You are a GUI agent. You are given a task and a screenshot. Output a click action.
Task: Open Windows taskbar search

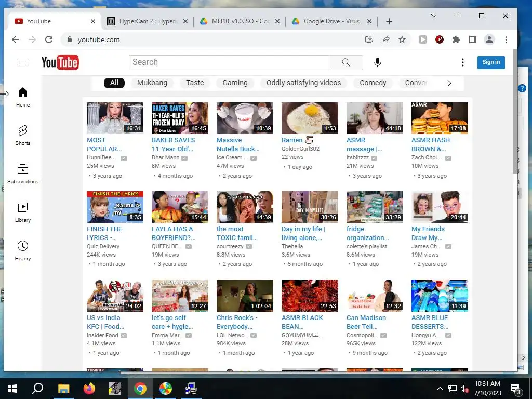click(37, 389)
